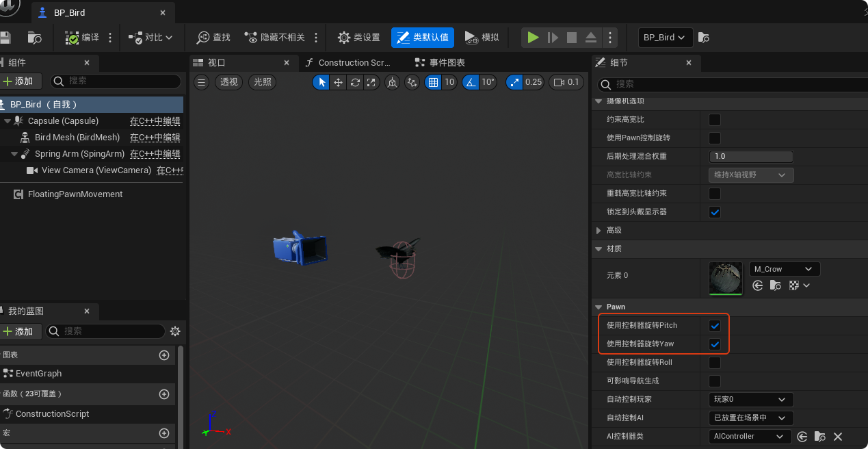Image resolution: width=868 pixels, height=449 pixels.
Task: Click the Eject playback button
Action: pos(591,38)
